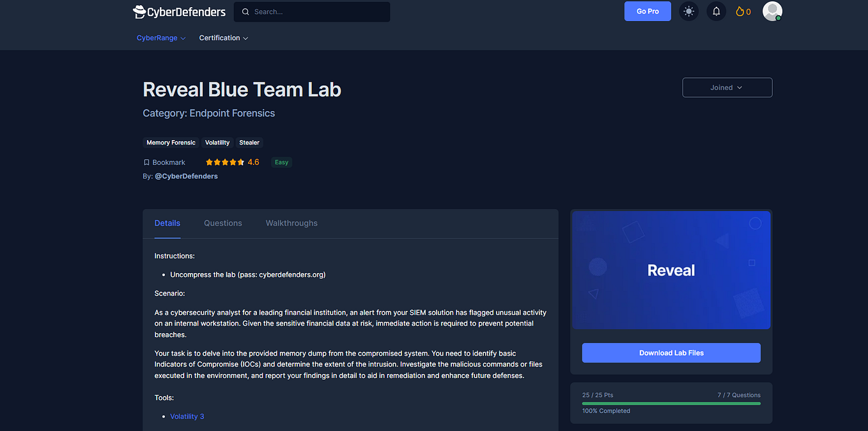Click the Tools: heading
This screenshot has width=868, height=431.
coord(164,398)
